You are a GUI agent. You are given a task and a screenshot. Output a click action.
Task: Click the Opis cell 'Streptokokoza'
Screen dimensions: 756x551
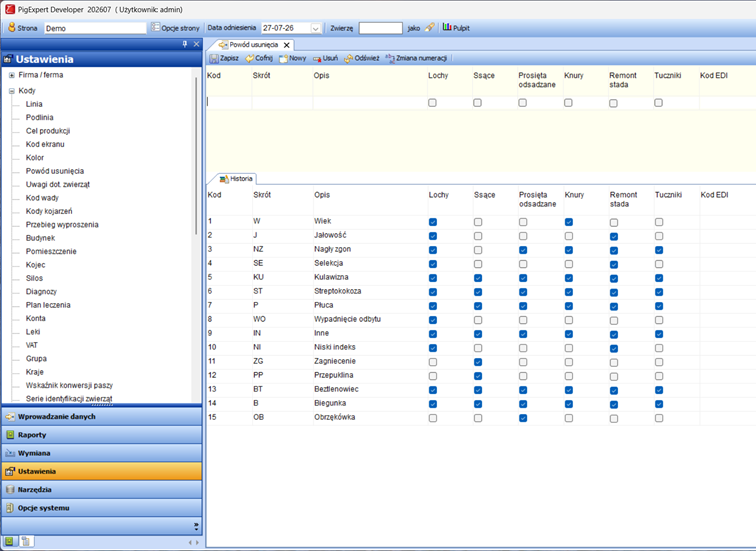point(338,291)
